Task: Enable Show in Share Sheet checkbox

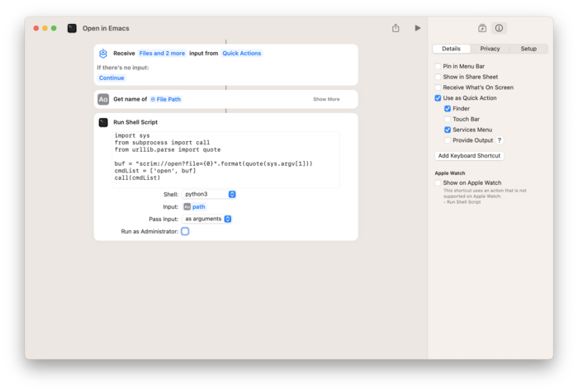Action: pyautogui.click(x=438, y=77)
